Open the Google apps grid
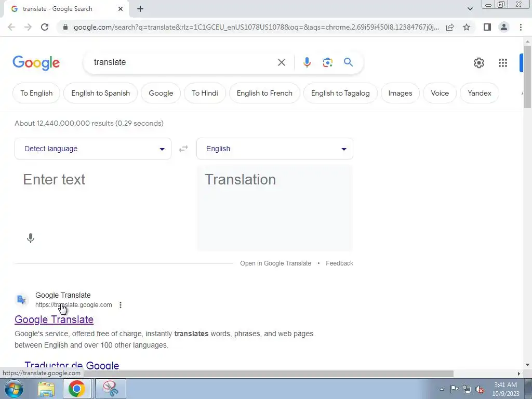Image resolution: width=532 pixels, height=399 pixels. [503, 63]
